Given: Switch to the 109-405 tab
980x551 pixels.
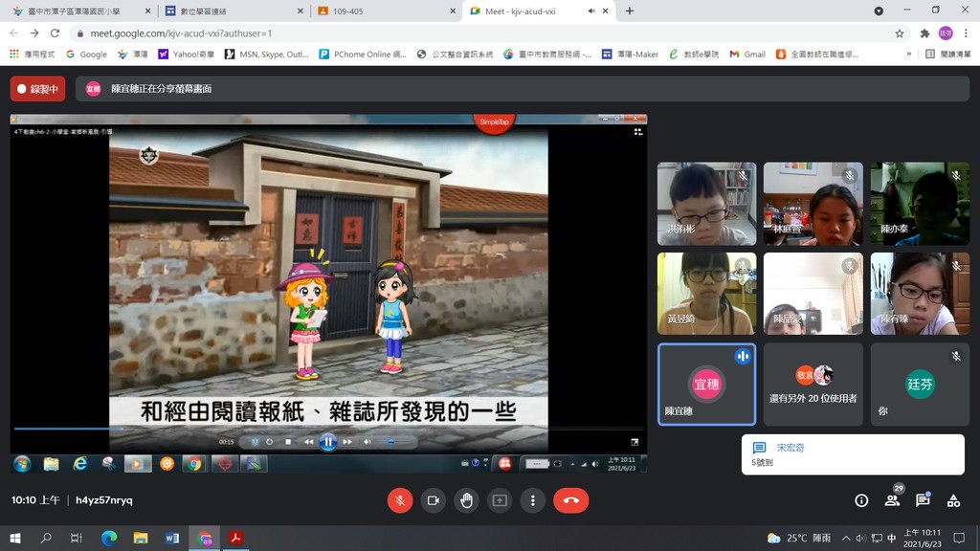Looking at the screenshot, I should (385, 11).
